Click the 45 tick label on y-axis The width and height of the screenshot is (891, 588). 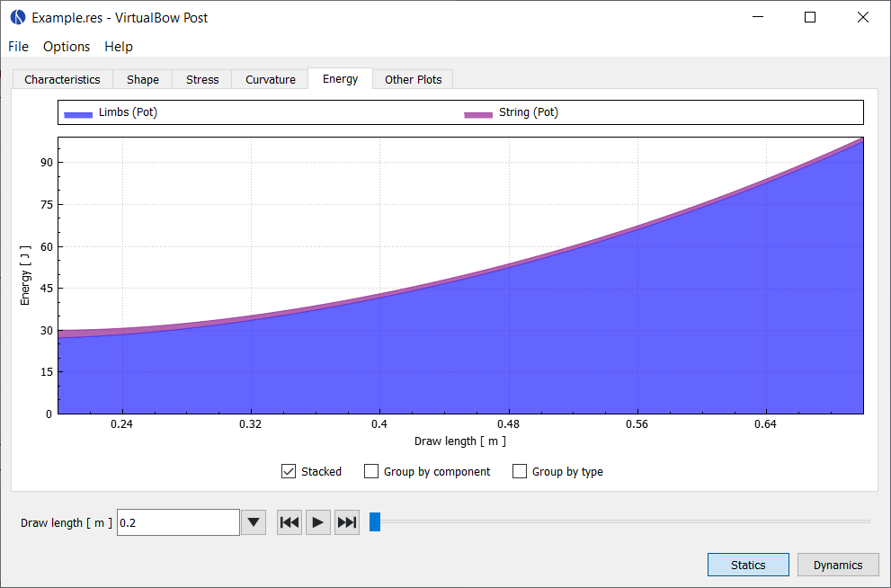pos(47,288)
